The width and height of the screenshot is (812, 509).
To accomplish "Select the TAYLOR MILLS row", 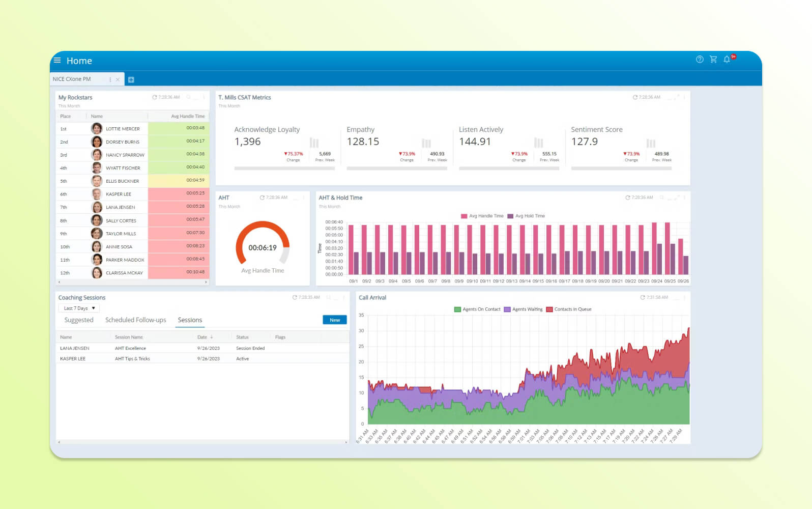I will pyautogui.click(x=132, y=234).
